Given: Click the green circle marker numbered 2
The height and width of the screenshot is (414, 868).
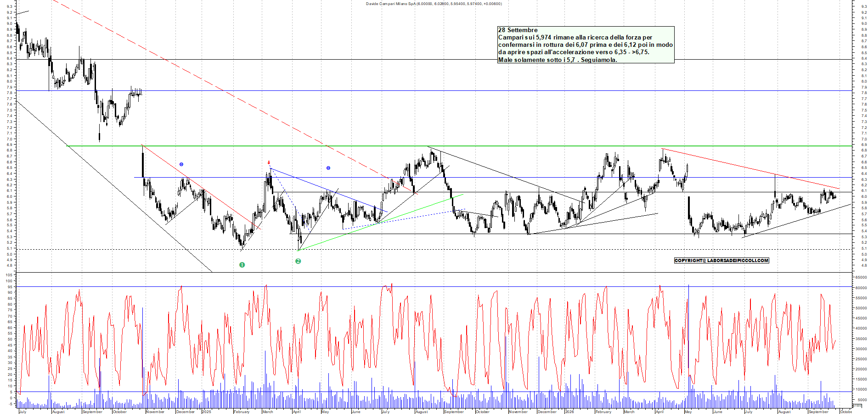Looking at the screenshot, I should tap(298, 261).
